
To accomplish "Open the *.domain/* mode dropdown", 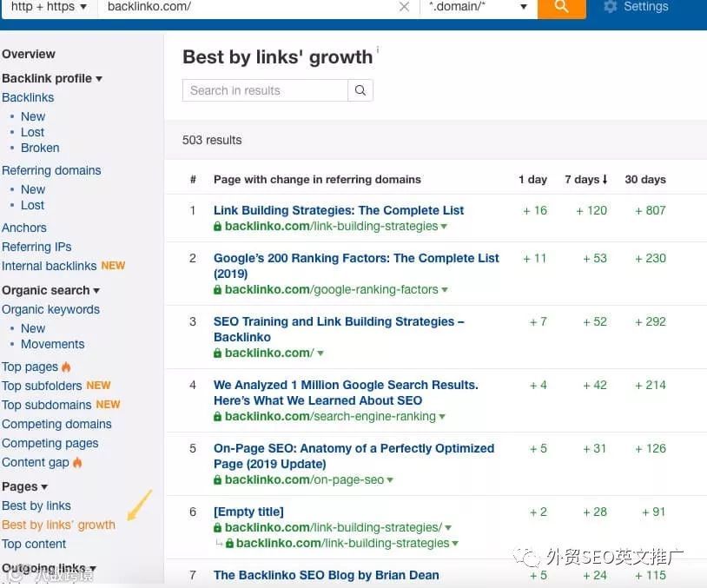I will pos(478,7).
